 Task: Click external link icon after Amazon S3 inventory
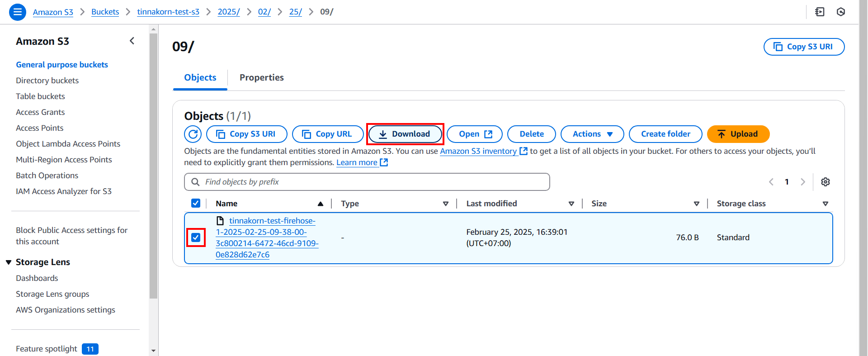coord(524,151)
